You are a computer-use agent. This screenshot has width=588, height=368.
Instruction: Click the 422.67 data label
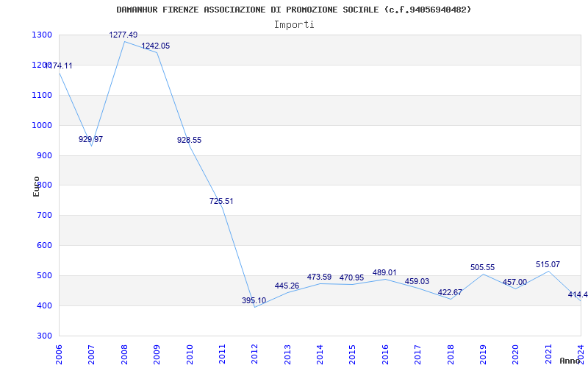450,292
